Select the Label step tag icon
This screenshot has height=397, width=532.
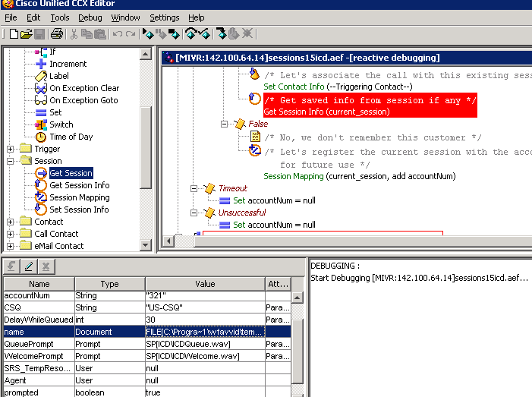pyautogui.click(x=41, y=76)
